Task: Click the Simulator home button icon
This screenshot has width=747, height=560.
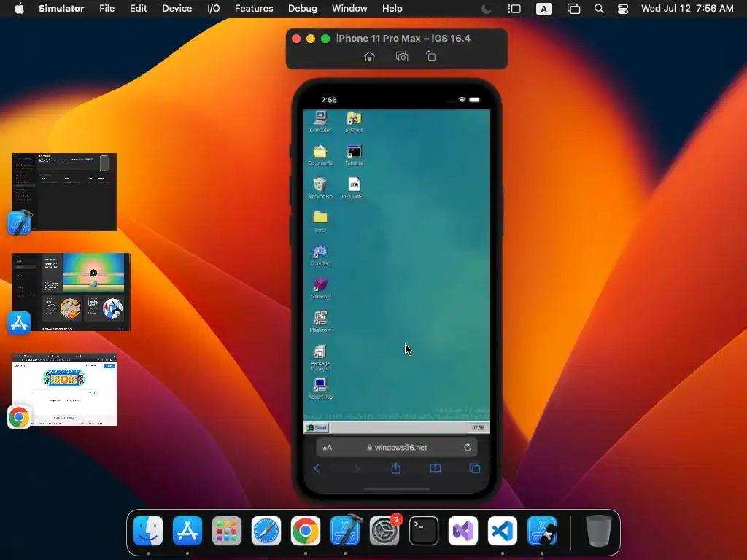Action: point(369,57)
